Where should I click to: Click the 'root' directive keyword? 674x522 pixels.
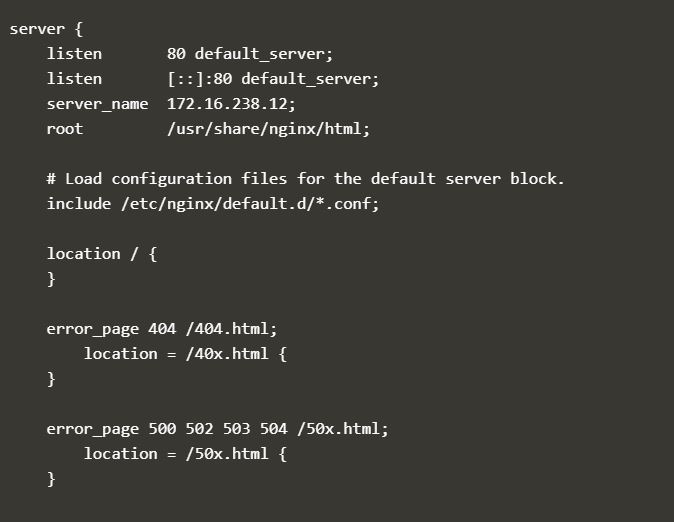[65, 129]
